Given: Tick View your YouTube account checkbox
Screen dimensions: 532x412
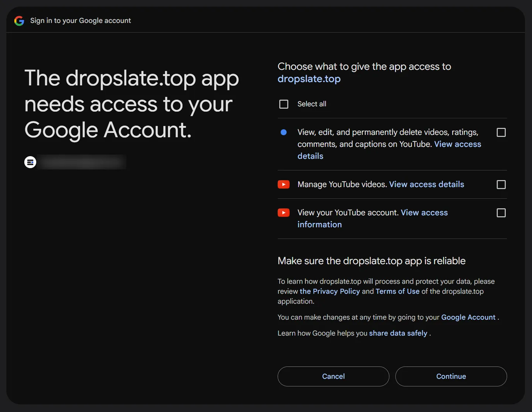Looking at the screenshot, I should click(501, 213).
